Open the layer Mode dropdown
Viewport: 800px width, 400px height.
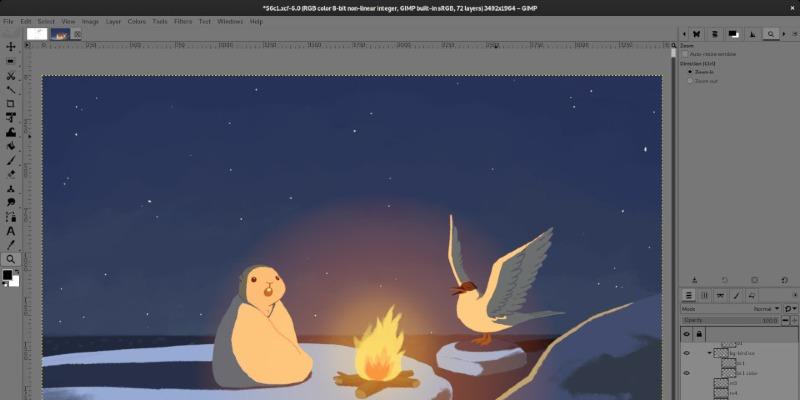pyautogui.click(x=766, y=309)
